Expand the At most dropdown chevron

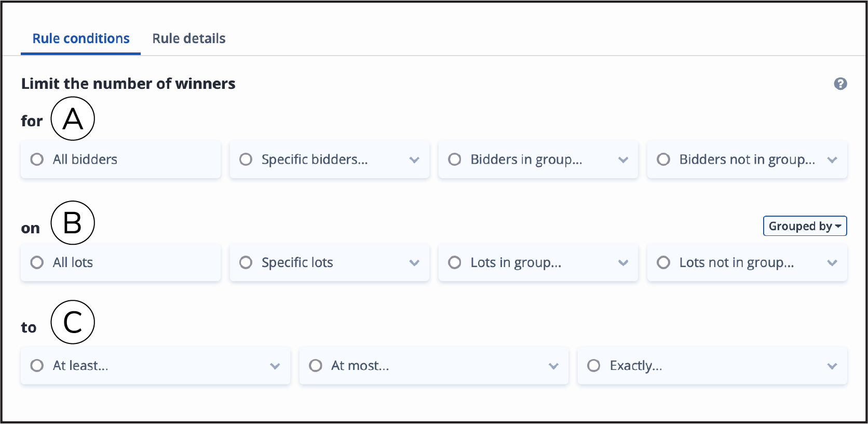(x=554, y=366)
